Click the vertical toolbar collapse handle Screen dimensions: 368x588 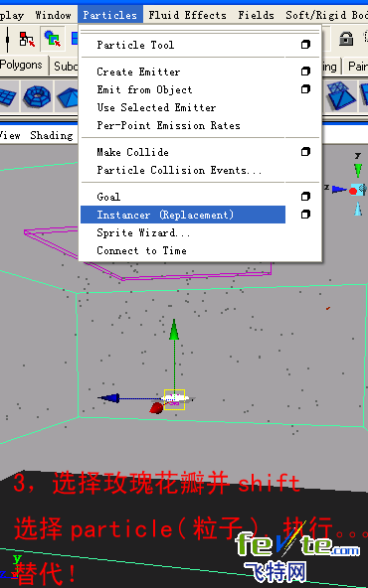7,39
